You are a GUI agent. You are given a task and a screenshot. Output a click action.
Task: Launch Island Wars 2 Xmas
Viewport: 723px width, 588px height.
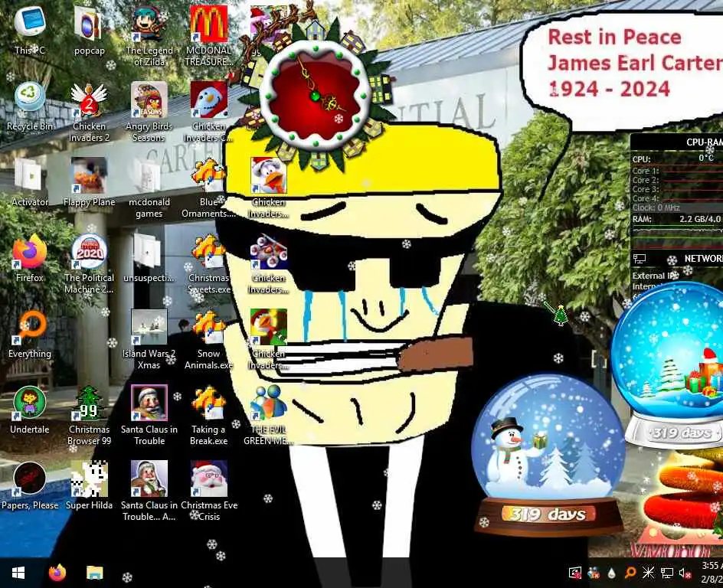pyautogui.click(x=149, y=340)
